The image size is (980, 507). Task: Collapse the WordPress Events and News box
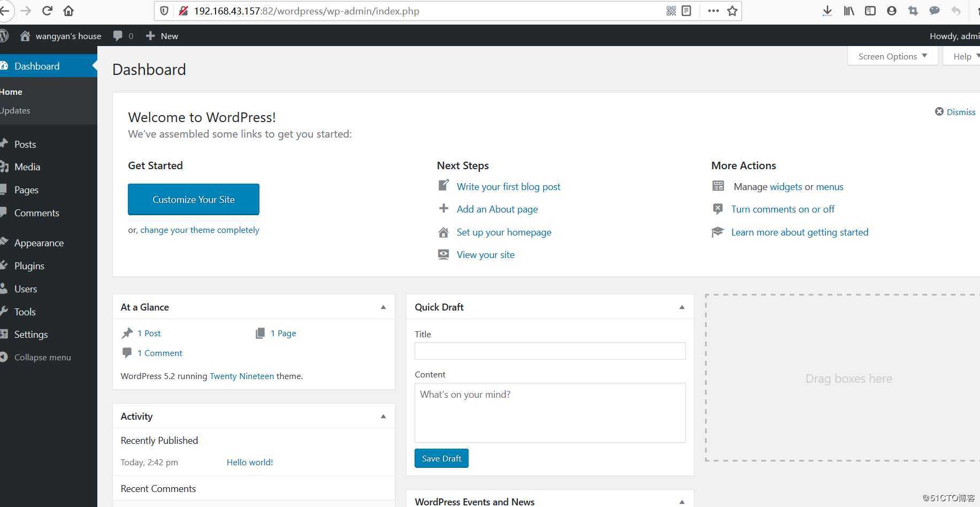[682, 502]
